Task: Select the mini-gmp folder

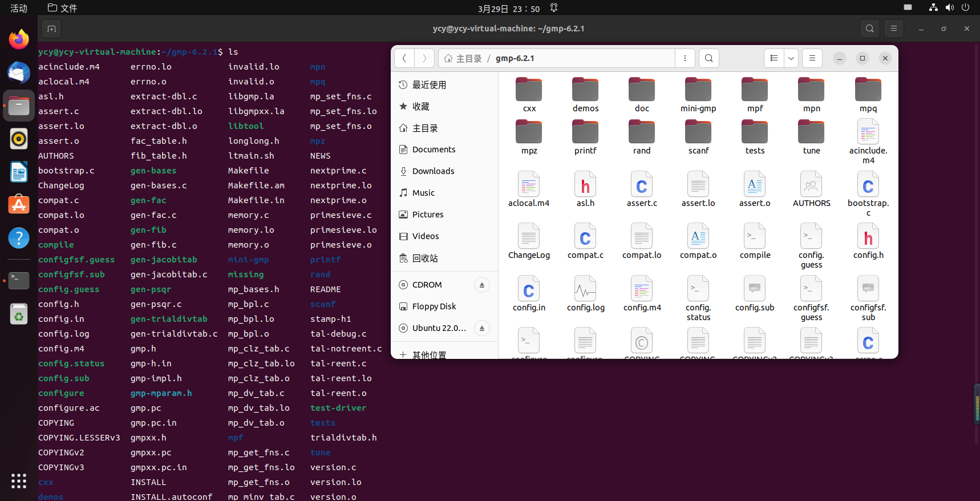Action: click(698, 95)
